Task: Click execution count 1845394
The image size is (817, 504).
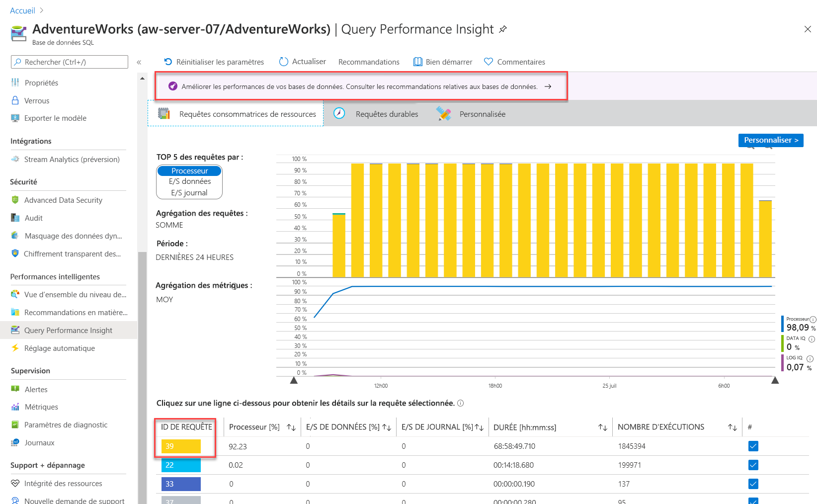Action: click(632, 446)
